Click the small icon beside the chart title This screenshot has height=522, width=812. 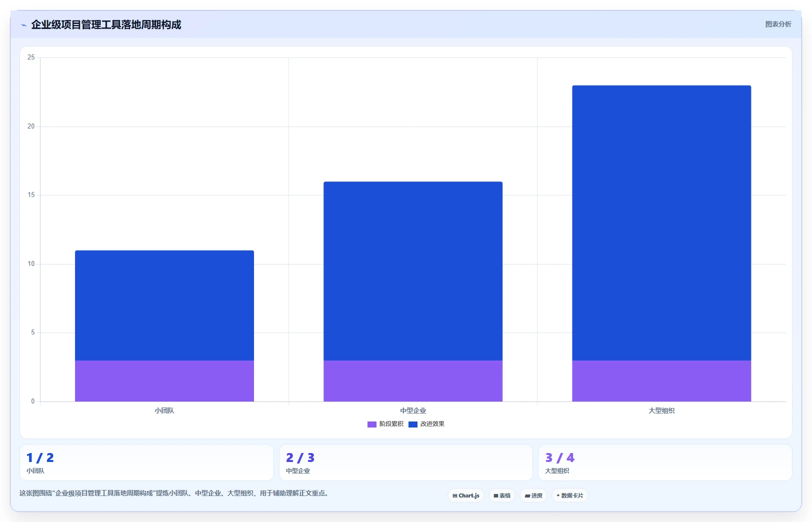pos(23,25)
